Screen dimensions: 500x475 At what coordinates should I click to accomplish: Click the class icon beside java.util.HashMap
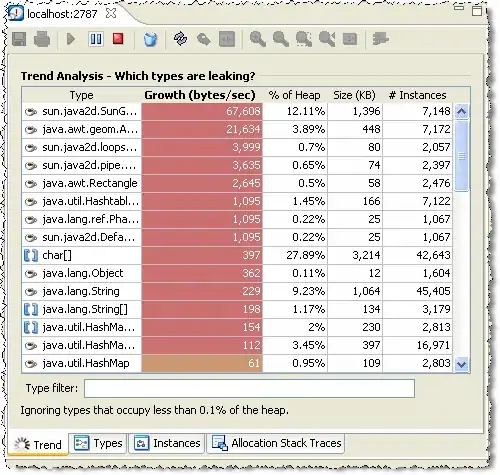31,364
